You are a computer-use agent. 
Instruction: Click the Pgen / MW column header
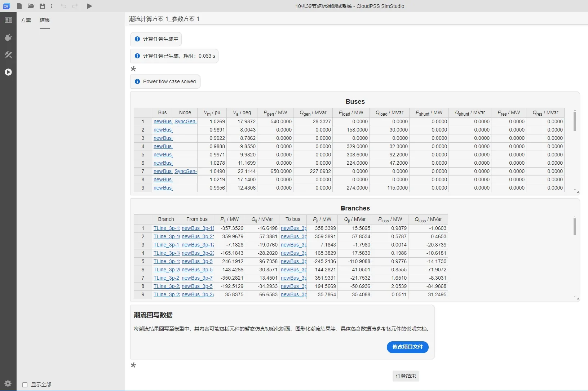click(x=275, y=113)
